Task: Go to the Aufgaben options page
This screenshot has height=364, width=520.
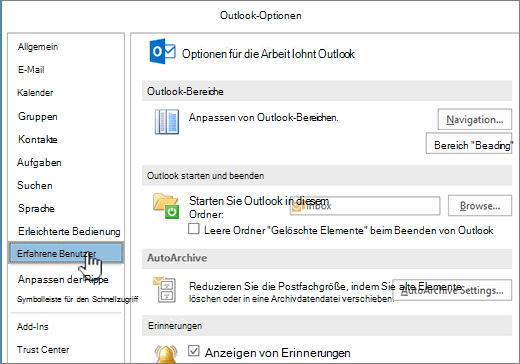Action: (x=39, y=162)
